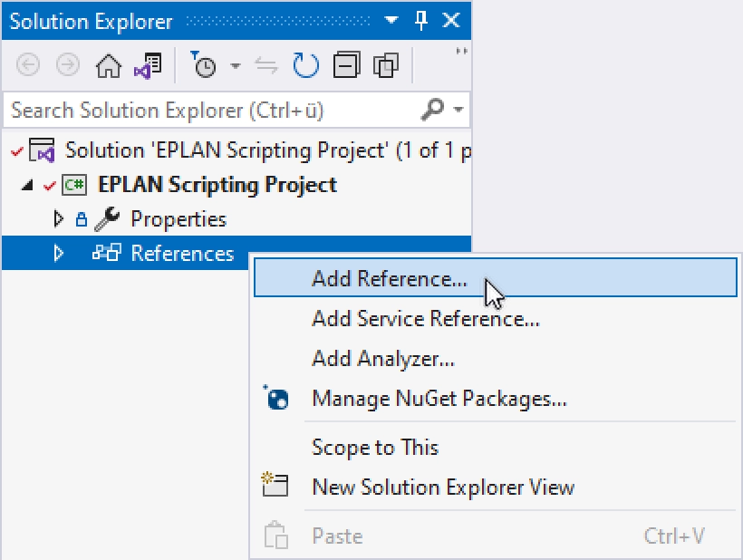Click the solution file icon
743x560 pixels.
(43, 150)
